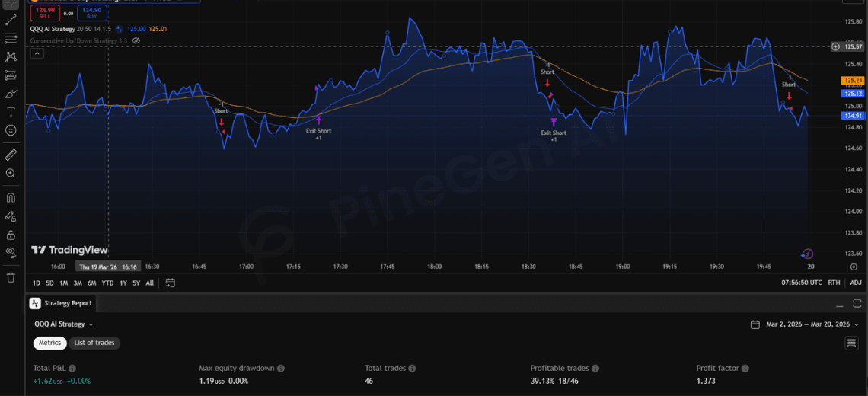
Task: Click the blue BUY 124.90 button
Action: [x=92, y=13]
